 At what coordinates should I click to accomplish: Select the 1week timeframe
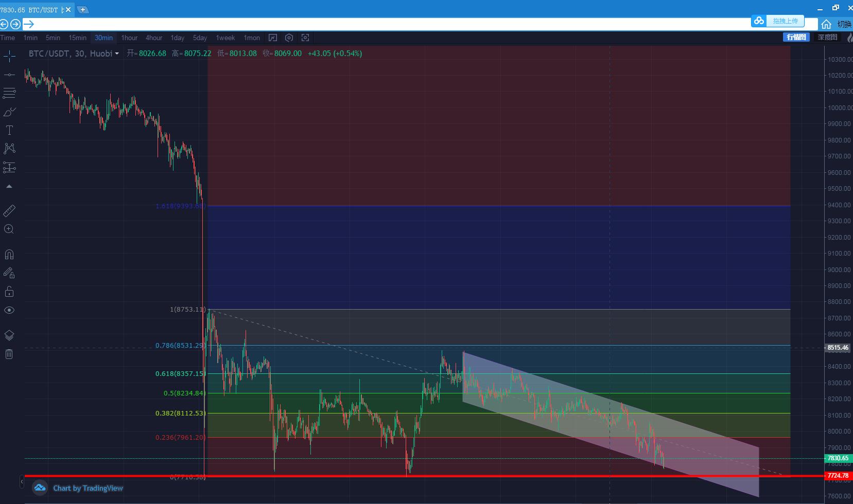[x=225, y=38]
